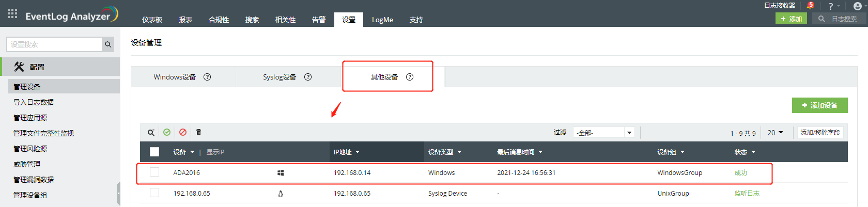Open the 仪表板 menu
The height and width of the screenshot is (207, 868).
tap(152, 20)
